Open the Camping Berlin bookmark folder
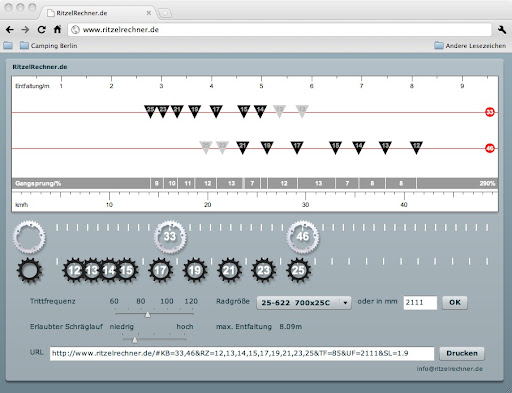 click(49, 46)
